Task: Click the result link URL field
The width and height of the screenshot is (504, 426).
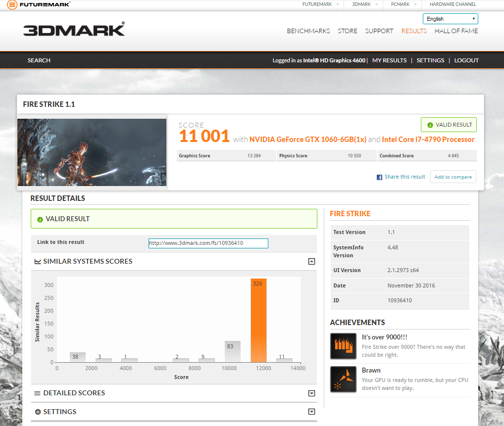Action: [208, 243]
